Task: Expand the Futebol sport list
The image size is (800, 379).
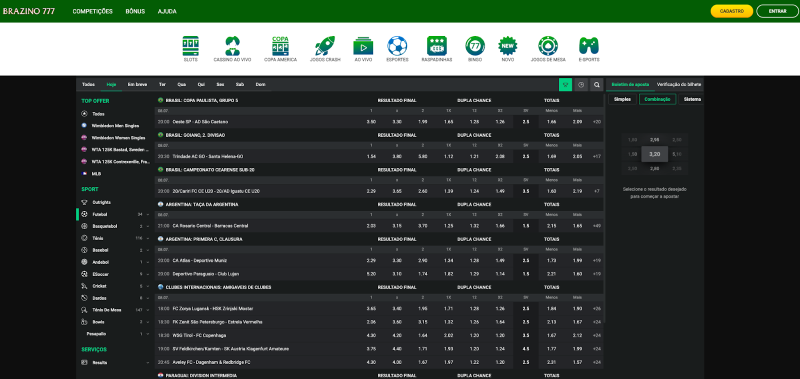Action: pyautogui.click(x=148, y=215)
